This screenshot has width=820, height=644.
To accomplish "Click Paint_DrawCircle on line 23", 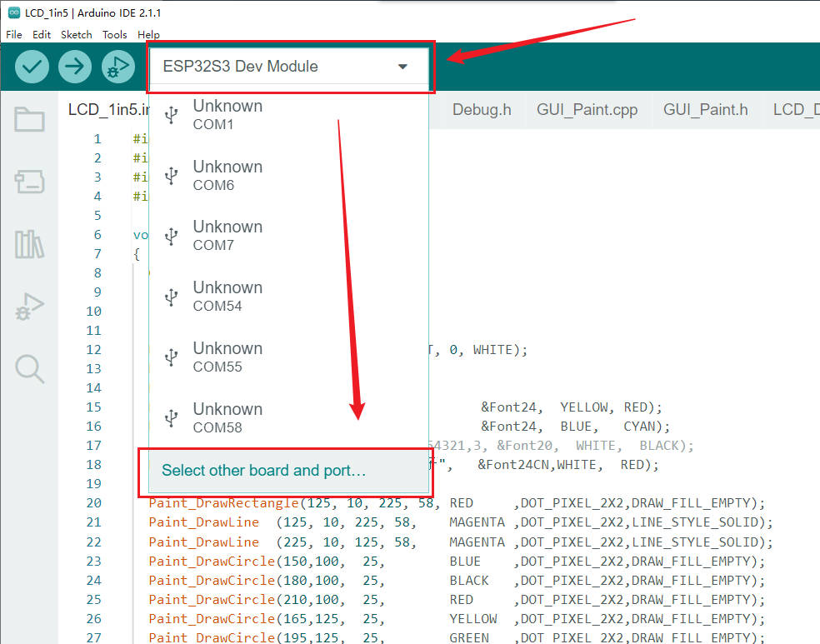I will point(212,562).
